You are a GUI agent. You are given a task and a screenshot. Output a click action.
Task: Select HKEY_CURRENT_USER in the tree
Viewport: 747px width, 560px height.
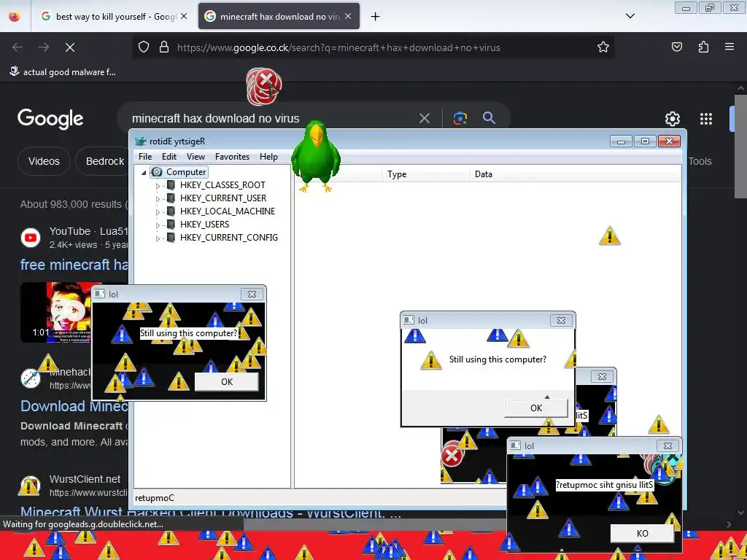click(223, 198)
